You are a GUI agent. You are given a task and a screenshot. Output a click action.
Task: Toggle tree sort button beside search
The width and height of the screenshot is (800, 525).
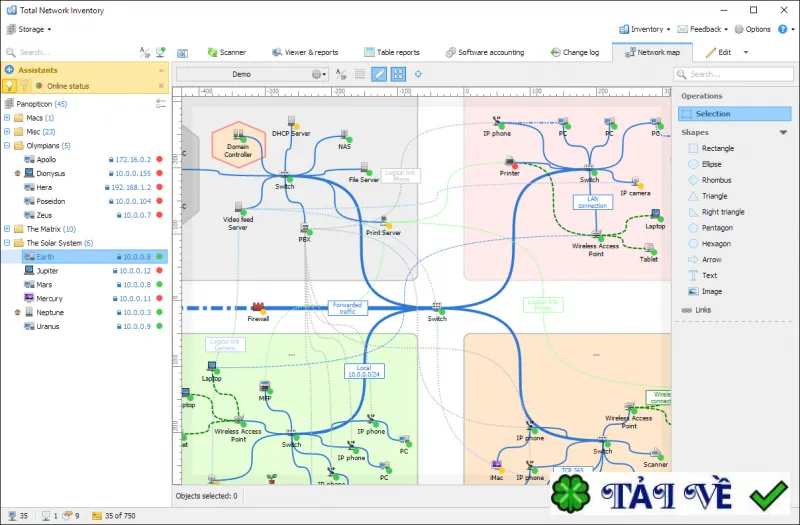(145, 52)
